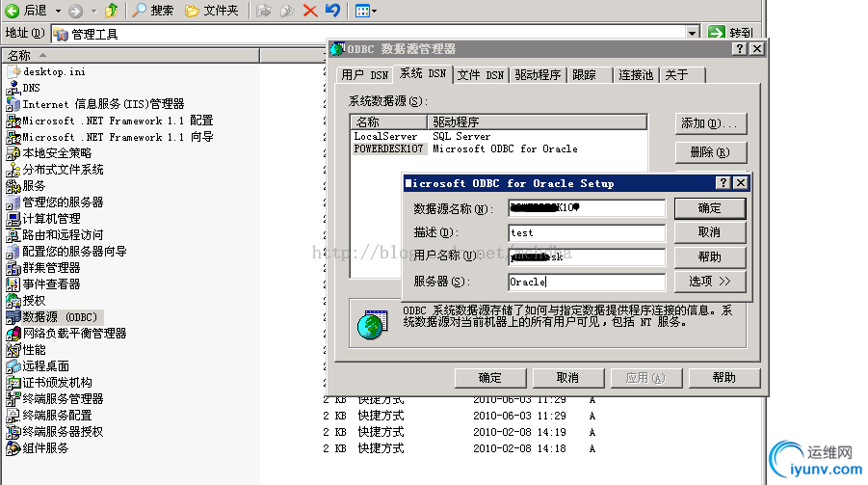This screenshot has height=485, width=868.
Task: Select the 分布式文件系统 icon
Action: click(13, 169)
